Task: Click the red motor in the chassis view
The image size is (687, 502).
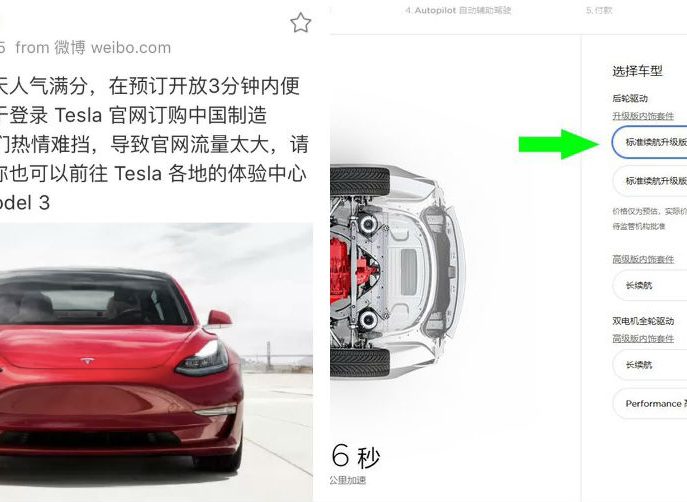Action: click(350, 272)
